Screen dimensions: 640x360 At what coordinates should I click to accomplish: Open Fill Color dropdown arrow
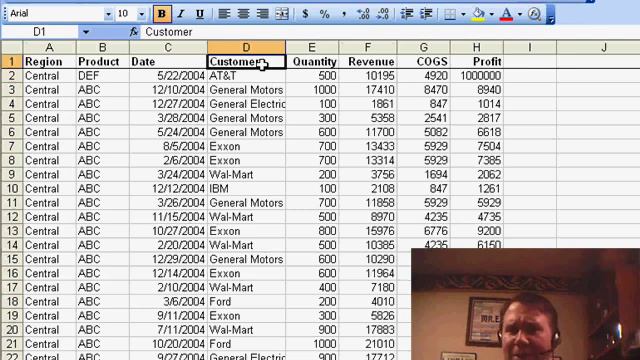coord(491,14)
